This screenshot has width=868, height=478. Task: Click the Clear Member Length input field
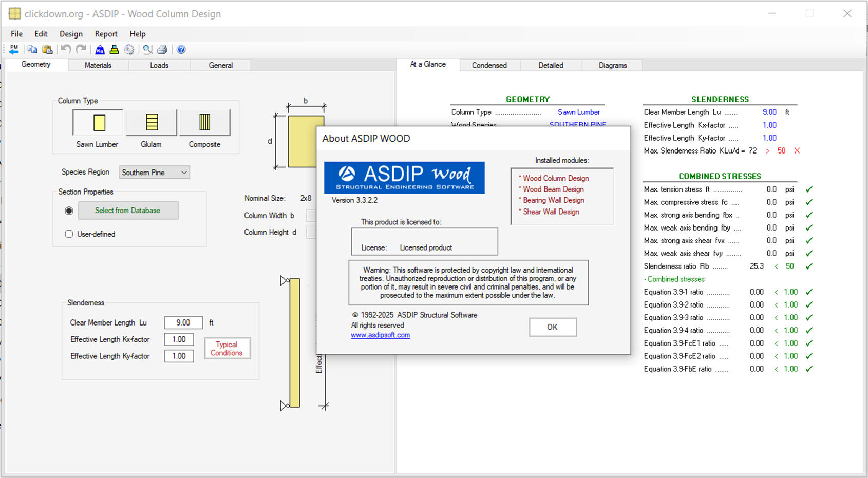(x=183, y=322)
